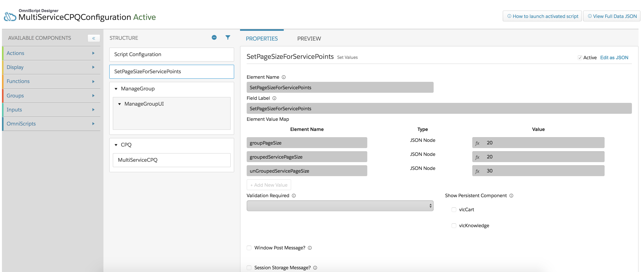Click the info icon beside Session Storage Message
Screen dimensions: 644x272
[315, 268]
